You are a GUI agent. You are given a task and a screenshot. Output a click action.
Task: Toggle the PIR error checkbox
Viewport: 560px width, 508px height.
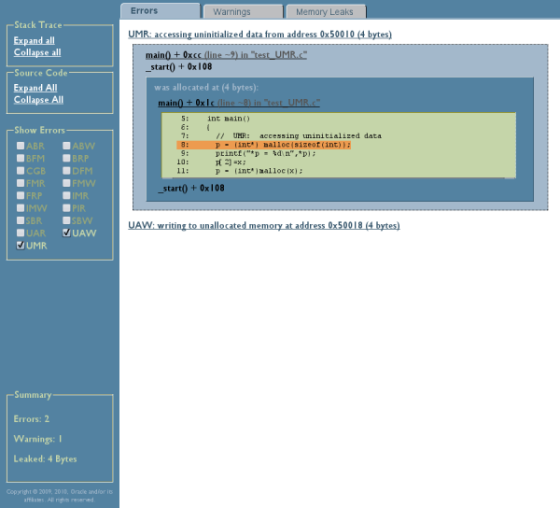[66, 208]
